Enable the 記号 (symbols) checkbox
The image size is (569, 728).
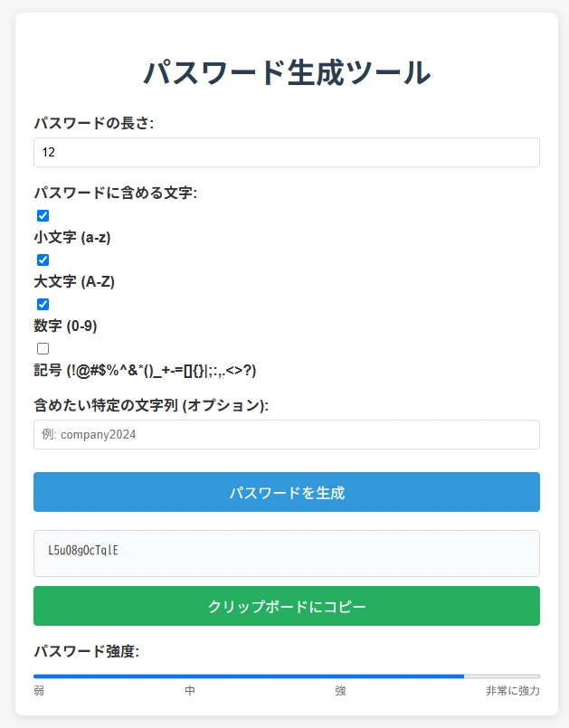(43, 348)
